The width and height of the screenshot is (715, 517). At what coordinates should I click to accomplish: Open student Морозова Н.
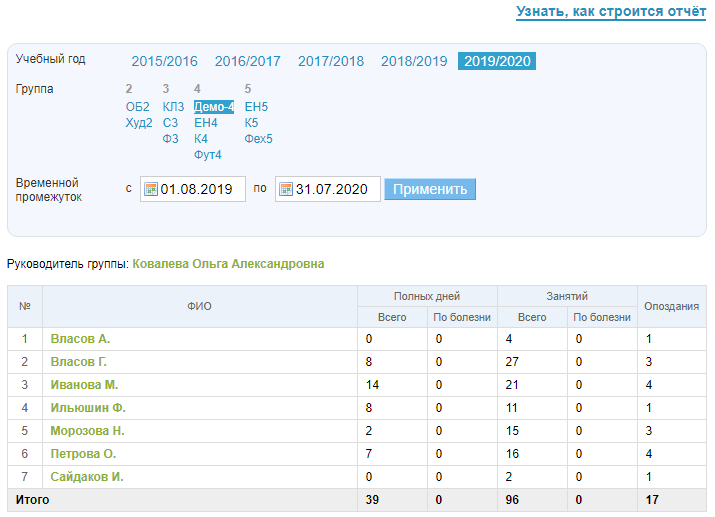pos(87,430)
